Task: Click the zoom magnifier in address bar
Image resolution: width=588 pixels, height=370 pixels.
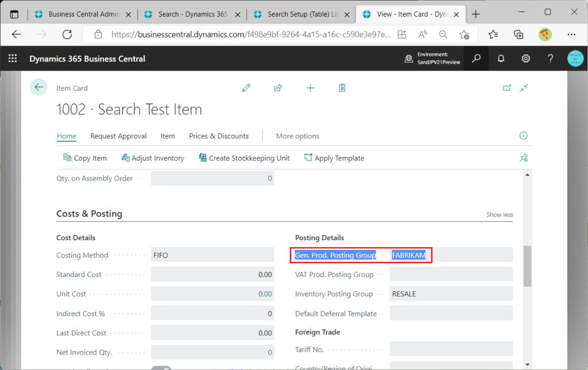Action: coord(443,34)
